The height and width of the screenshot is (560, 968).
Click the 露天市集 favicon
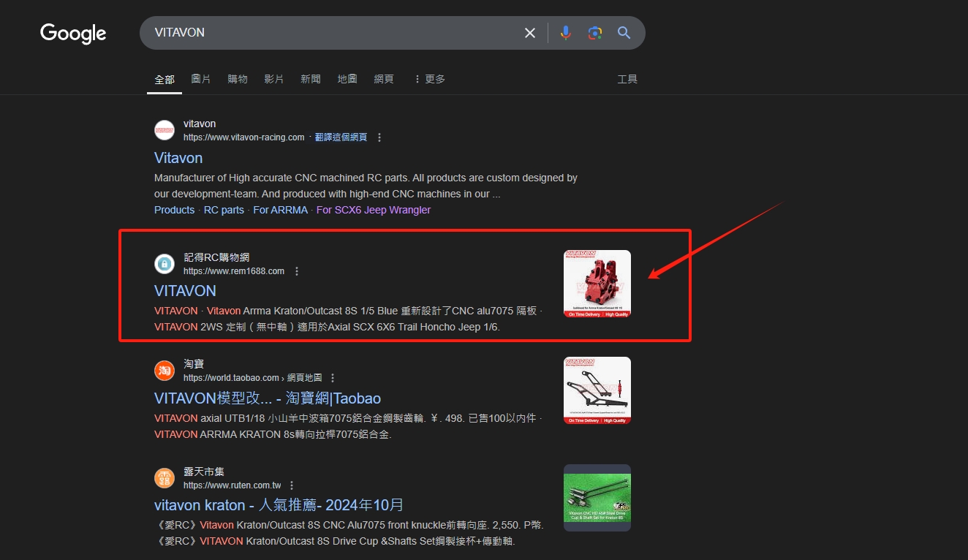pyautogui.click(x=165, y=478)
